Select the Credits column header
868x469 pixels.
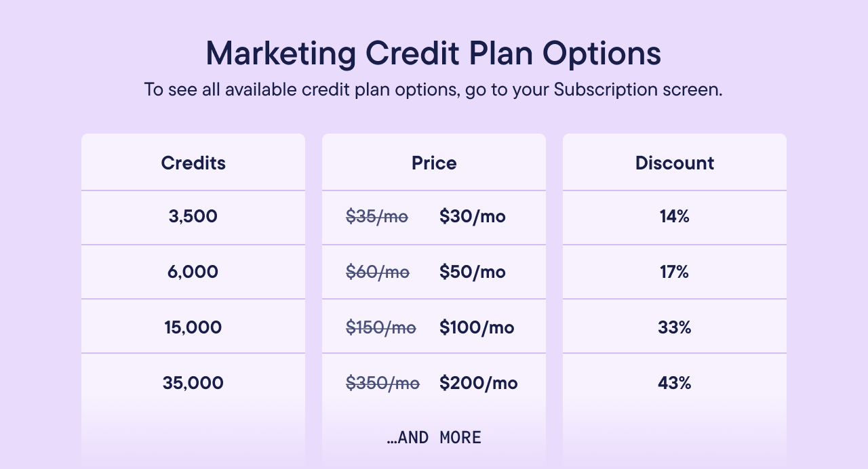coord(193,163)
